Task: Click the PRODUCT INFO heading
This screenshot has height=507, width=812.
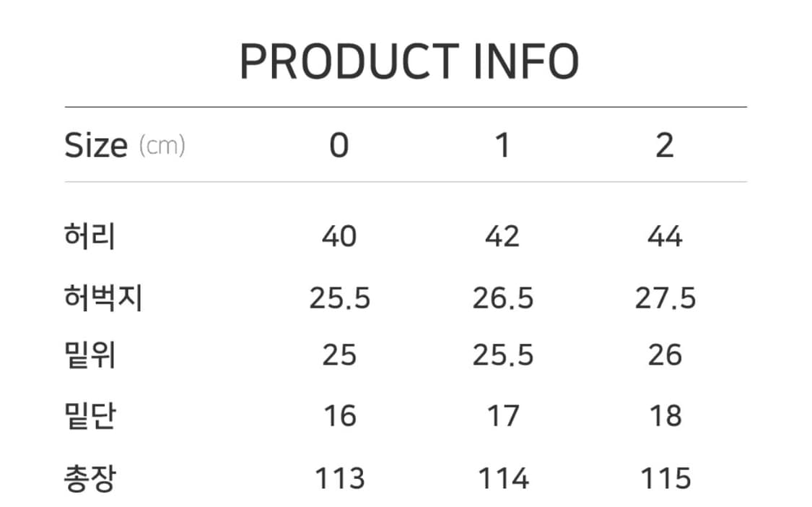Action: 409,61
